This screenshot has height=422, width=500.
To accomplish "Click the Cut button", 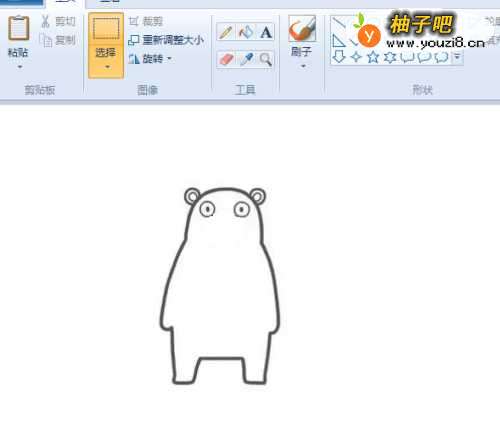I will coord(58,22).
